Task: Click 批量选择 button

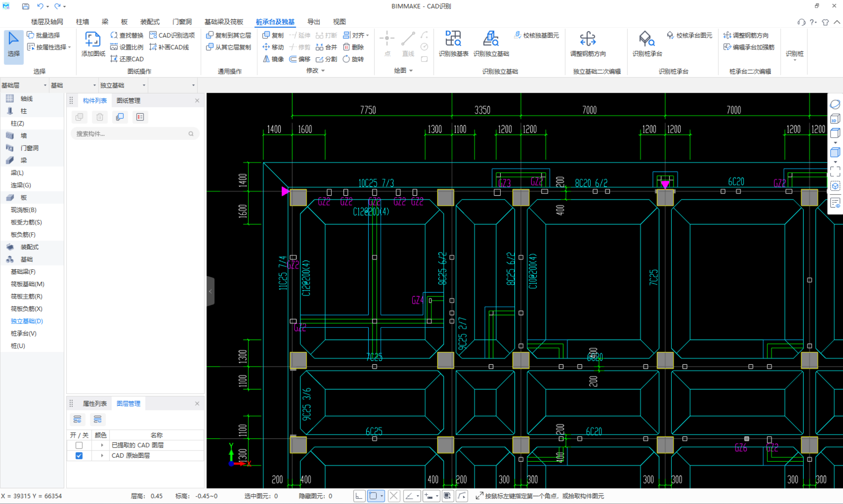Action: point(43,35)
